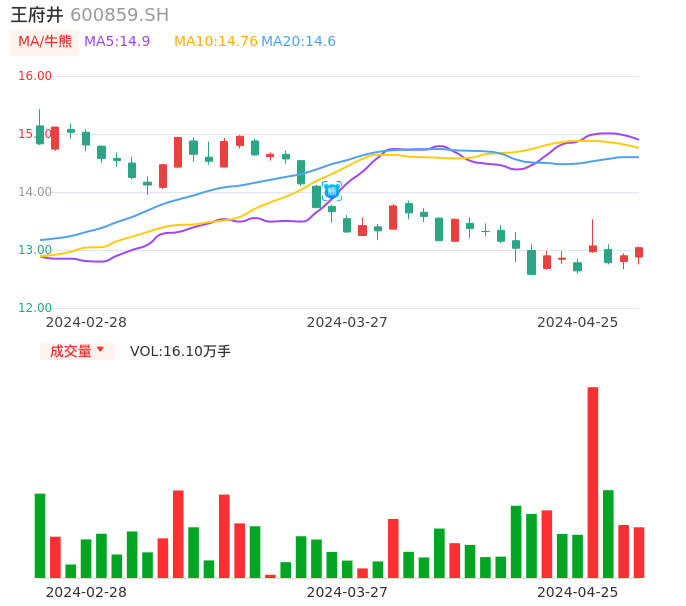Screen dimensions: 686x606
Task: Click the stock name 王府井
Action: click(x=37, y=15)
